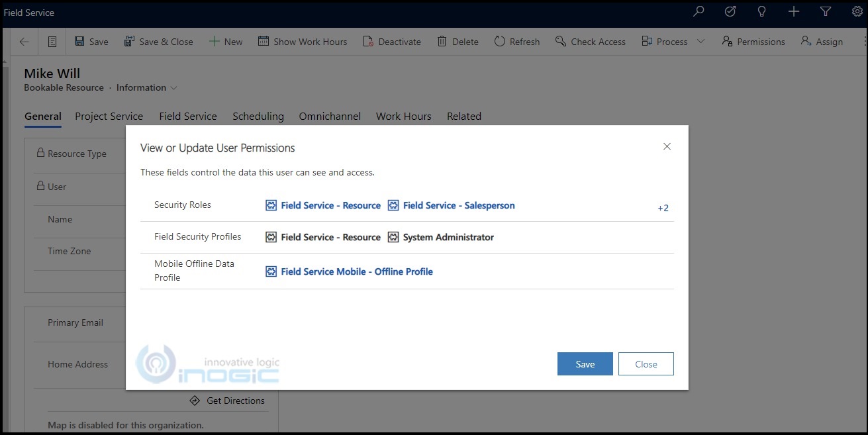868x435 pixels.
Task: Expand the +2 more security roles
Action: pos(663,208)
